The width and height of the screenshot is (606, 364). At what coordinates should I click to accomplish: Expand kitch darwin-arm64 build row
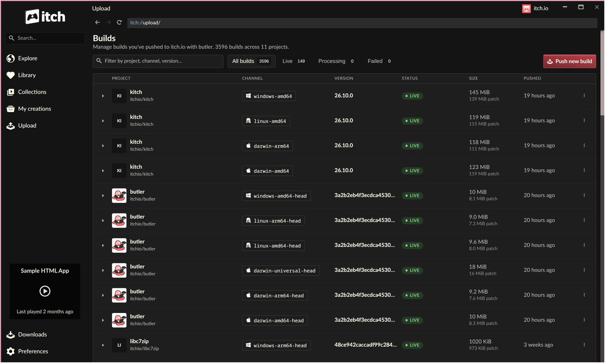[103, 146]
